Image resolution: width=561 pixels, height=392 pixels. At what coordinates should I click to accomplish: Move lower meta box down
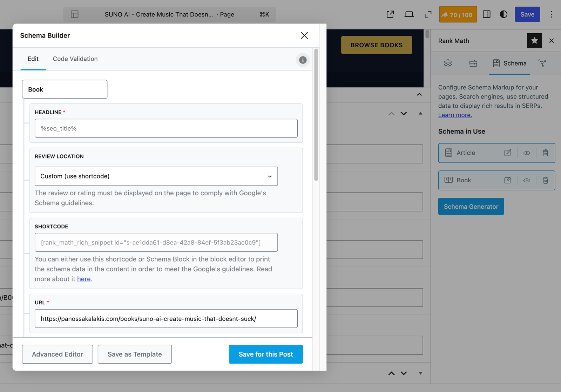404,373
